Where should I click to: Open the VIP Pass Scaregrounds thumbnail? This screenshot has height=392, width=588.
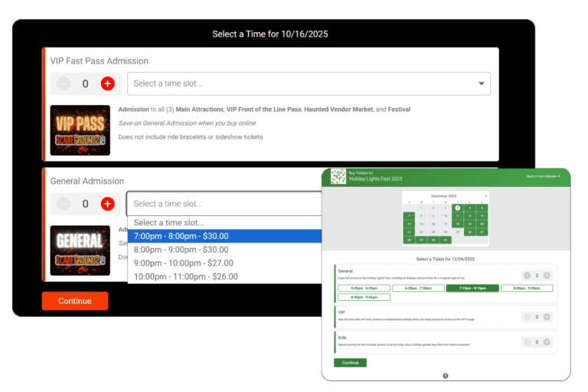point(80,130)
